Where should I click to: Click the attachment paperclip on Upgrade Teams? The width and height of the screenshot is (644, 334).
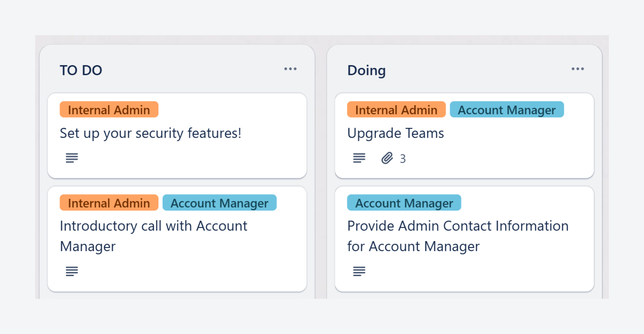(x=387, y=158)
